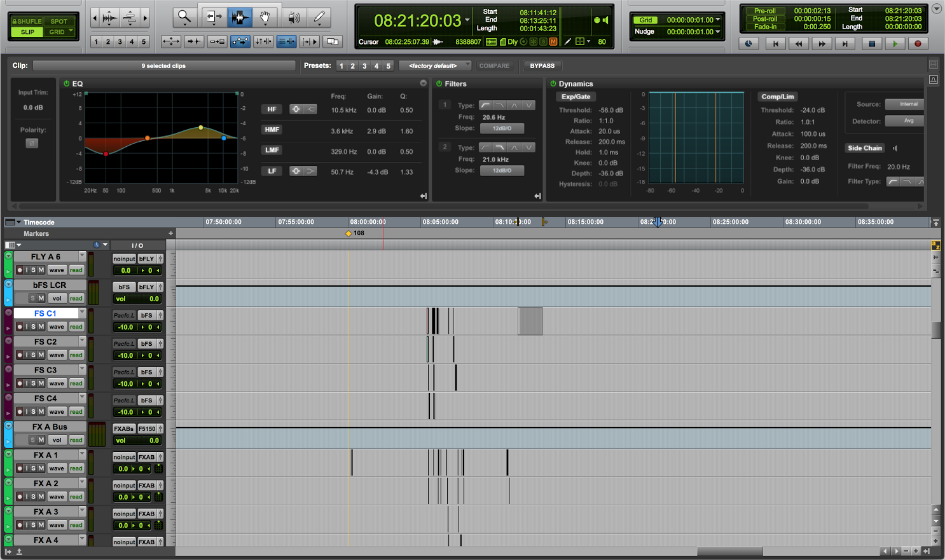Open FS C1 wave track view selector
The width and height of the screenshot is (945, 560).
57,327
